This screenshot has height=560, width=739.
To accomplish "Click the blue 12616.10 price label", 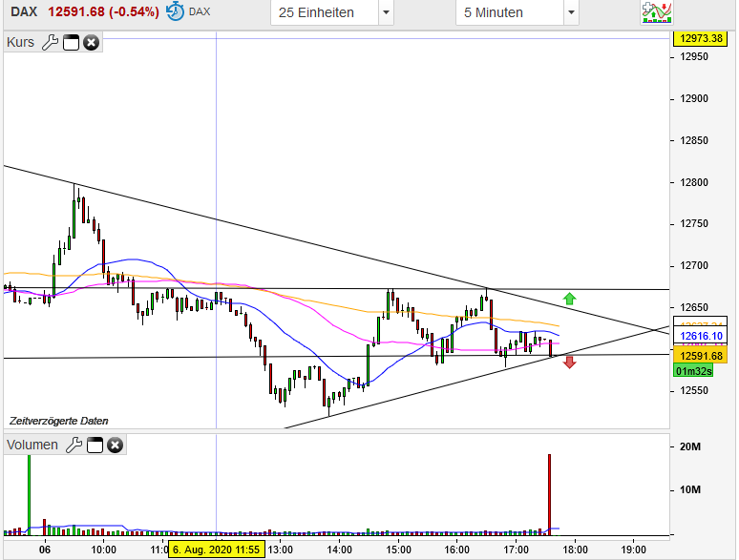I will (x=702, y=336).
